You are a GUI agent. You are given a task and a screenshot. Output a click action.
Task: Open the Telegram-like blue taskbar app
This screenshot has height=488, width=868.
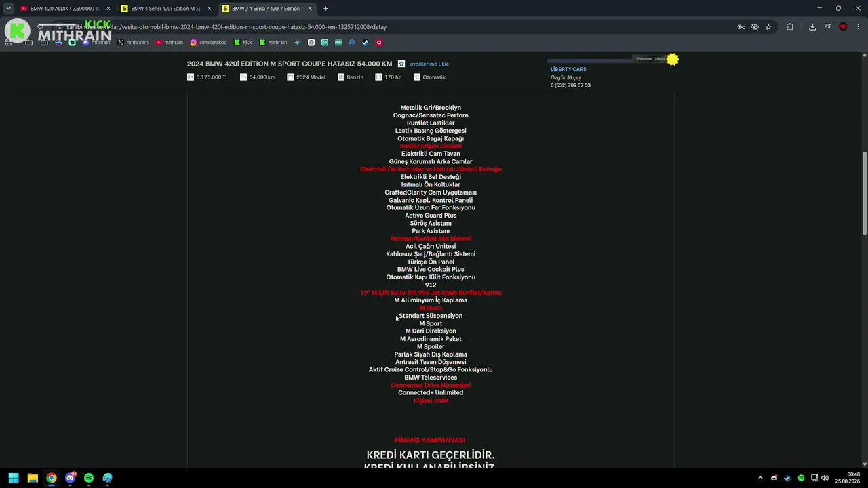[108, 478]
